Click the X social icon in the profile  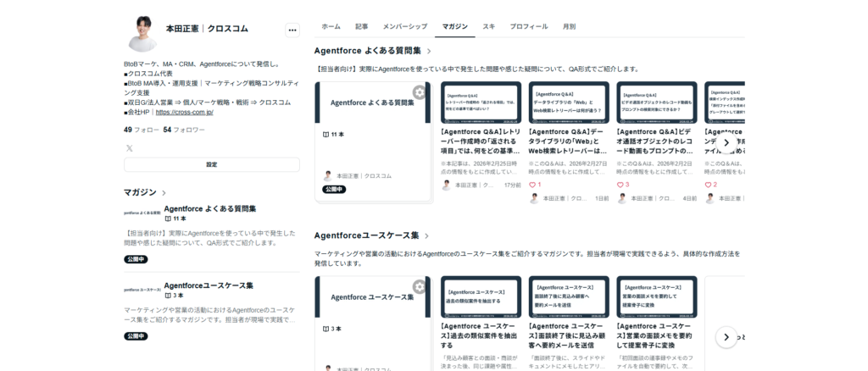pos(130,148)
